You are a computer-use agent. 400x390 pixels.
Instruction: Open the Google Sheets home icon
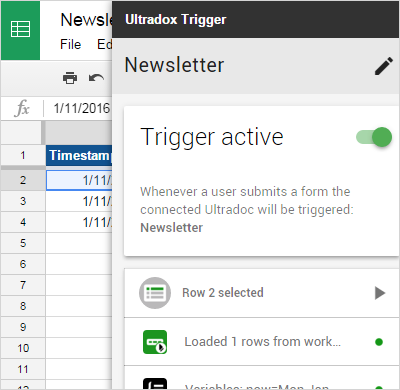(x=20, y=30)
